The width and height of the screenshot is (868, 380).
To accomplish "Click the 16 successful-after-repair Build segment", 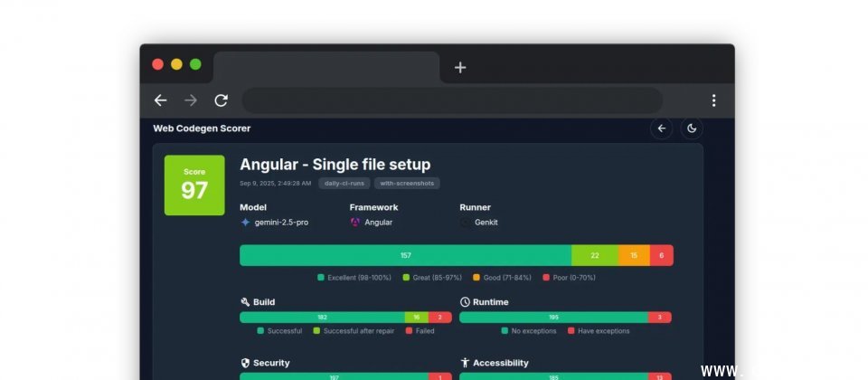I will (416, 318).
